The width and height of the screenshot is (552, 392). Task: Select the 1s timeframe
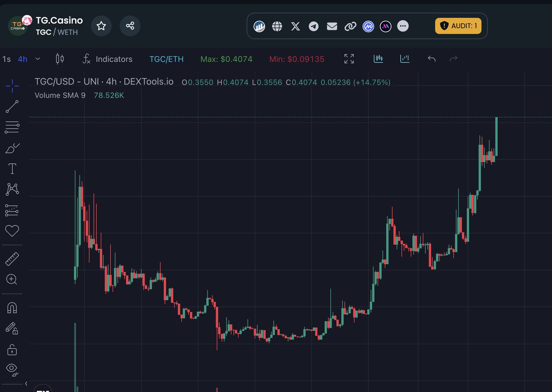click(x=6, y=59)
